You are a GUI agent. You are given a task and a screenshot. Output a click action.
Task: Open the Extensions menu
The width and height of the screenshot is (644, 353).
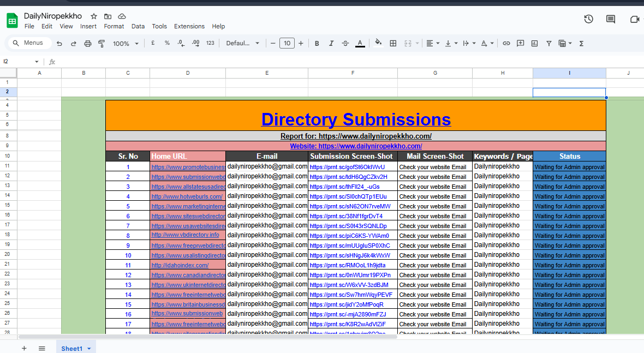click(x=189, y=26)
